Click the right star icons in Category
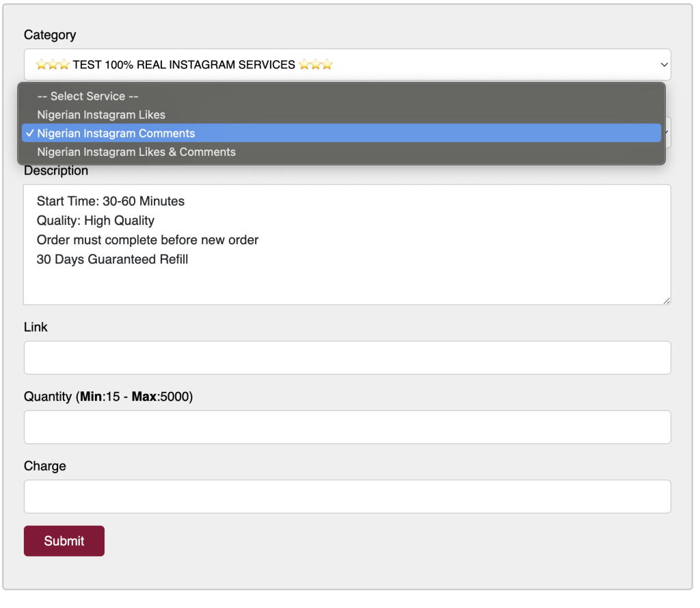This screenshot has width=700, height=608. pos(316,65)
